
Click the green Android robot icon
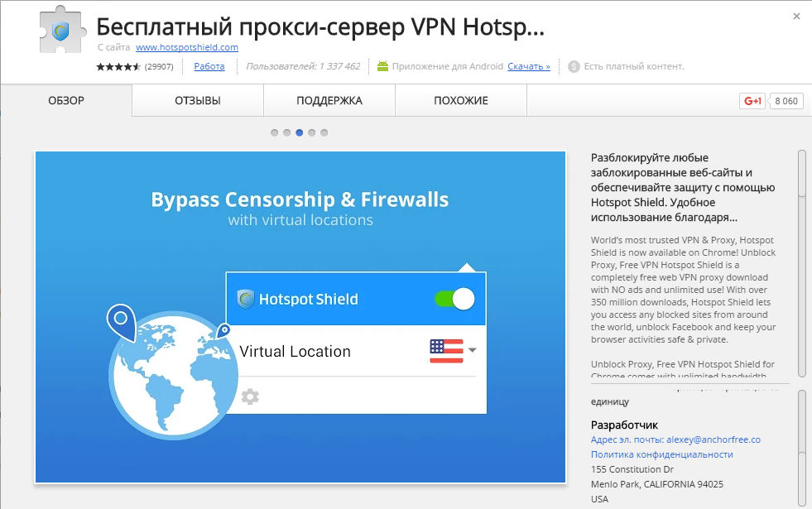(x=382, y=66)
